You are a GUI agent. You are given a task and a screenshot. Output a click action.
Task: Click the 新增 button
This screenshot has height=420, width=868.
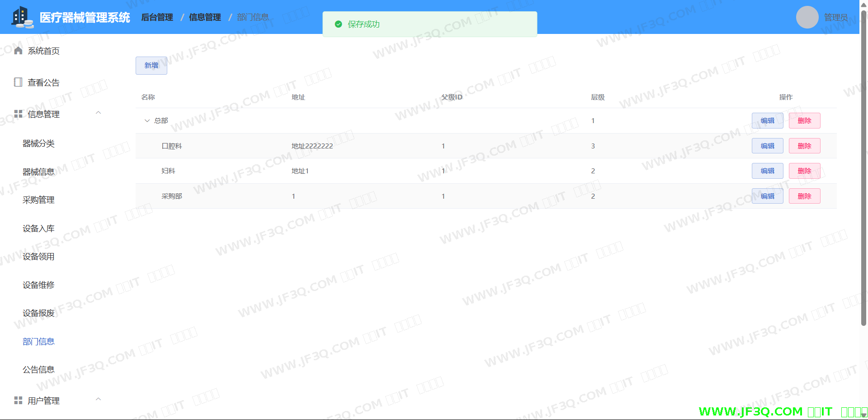151,66
